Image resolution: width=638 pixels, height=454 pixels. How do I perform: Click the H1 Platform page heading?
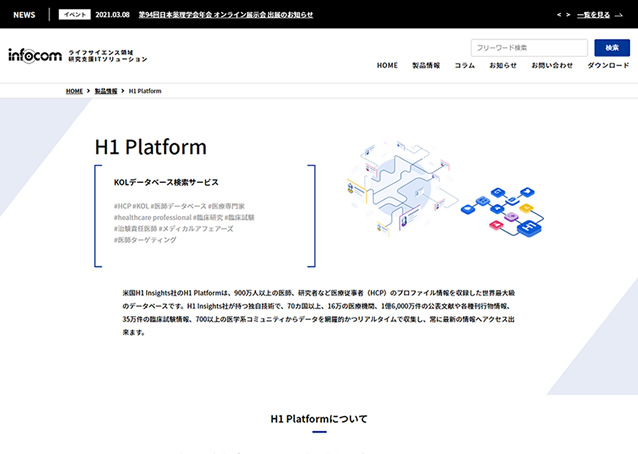pos(151,147)
